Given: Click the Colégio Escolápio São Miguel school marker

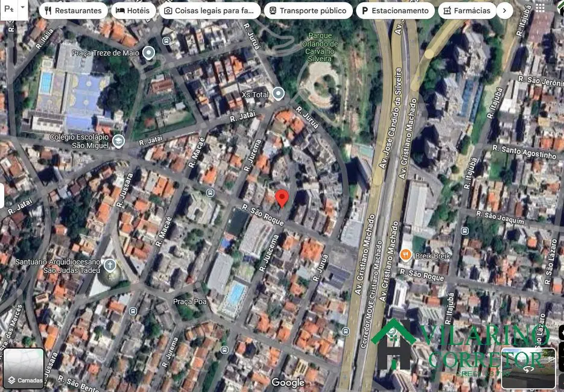Looking at the screenshot, I should 118,141.
